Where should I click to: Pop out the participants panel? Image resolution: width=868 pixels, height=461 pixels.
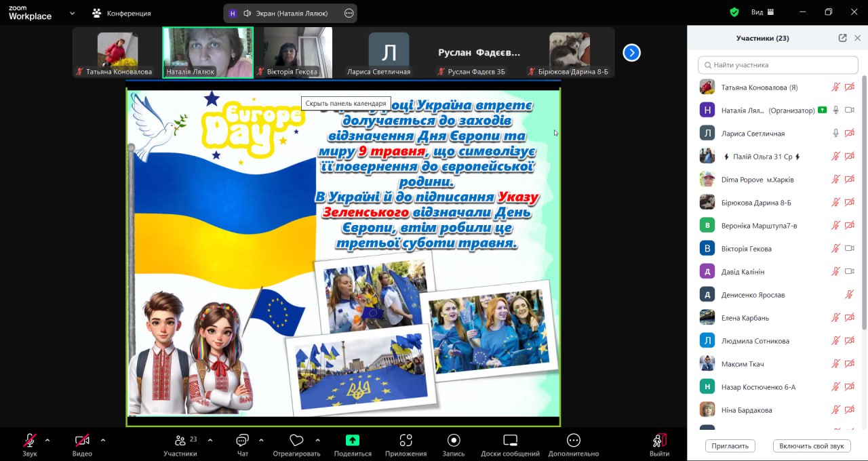(842, 39)
